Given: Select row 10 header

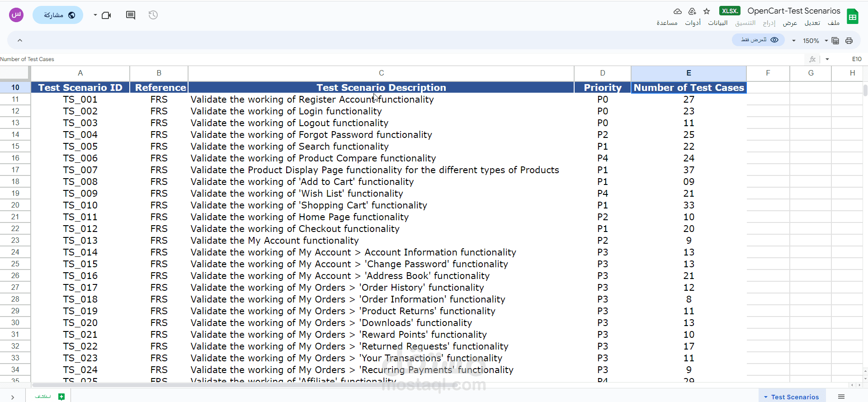Looking at the screenshot, I should (x=15, y=87).
